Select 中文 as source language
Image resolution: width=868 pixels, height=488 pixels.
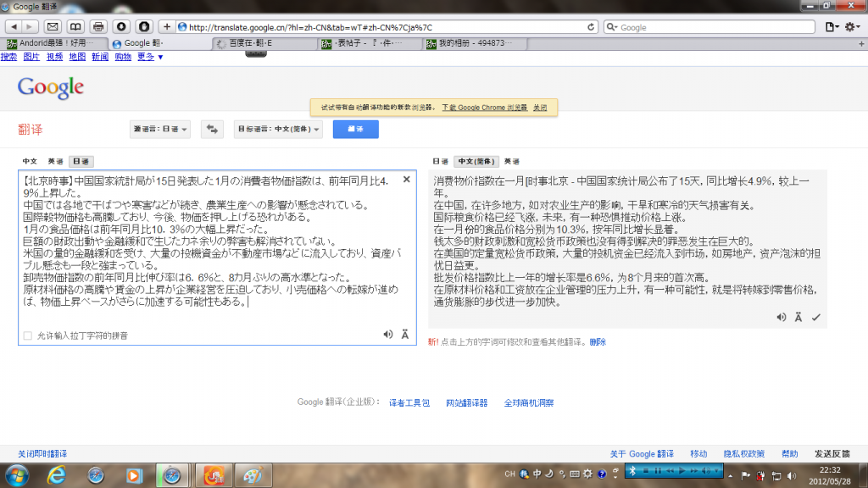30,161
